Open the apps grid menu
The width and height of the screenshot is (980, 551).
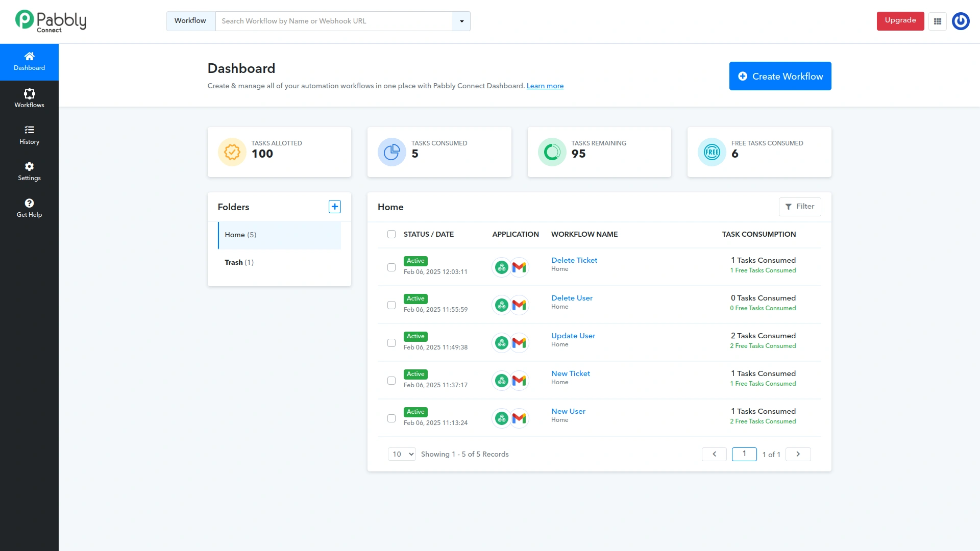coord(937,21)
